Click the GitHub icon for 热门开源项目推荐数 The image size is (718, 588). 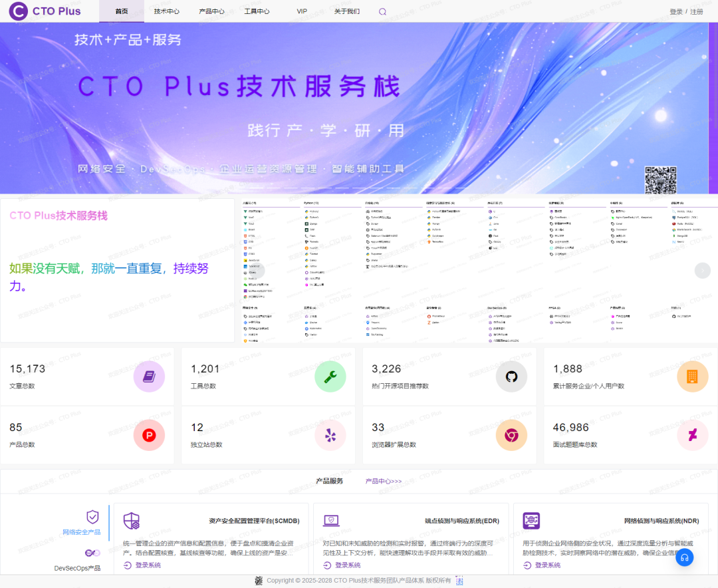[511, 376]
